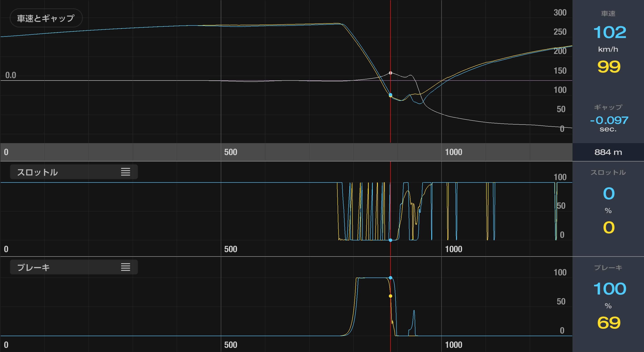Image resolution: width=644 pixels, height=352 pixels.
Task: Click the 1000 mark on distance bar
Action: point(453,152)
